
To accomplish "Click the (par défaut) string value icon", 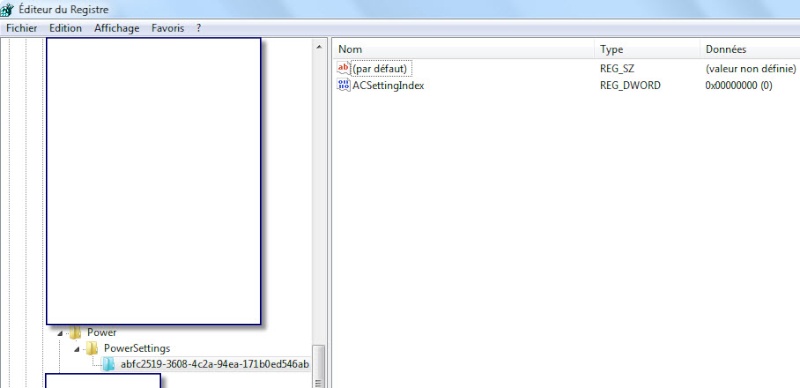I will pyautogui.click(x=343, y=68).
